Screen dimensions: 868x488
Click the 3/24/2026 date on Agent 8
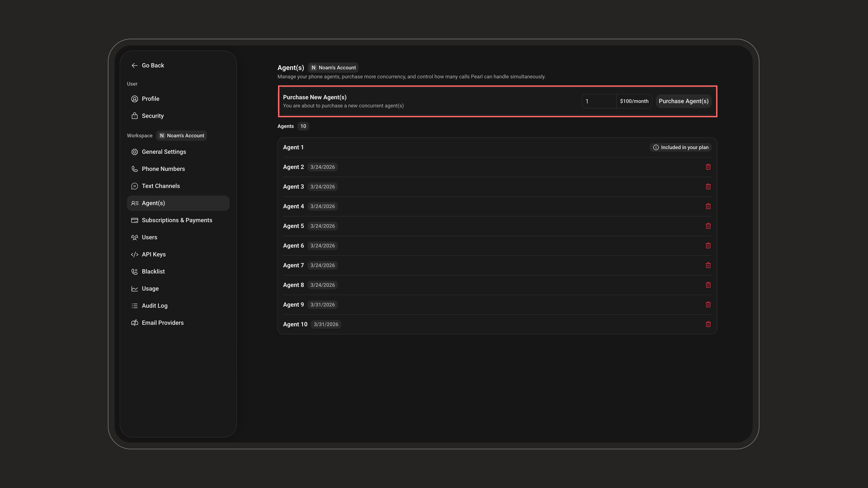pos(322,285)
